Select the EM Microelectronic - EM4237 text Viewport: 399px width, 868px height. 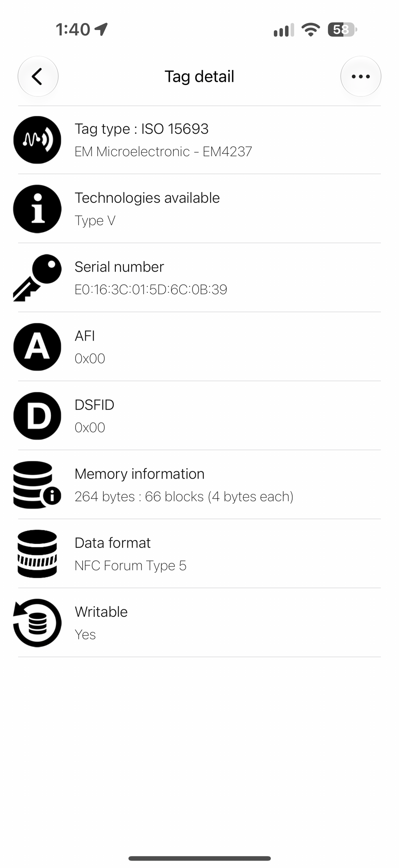163,151
